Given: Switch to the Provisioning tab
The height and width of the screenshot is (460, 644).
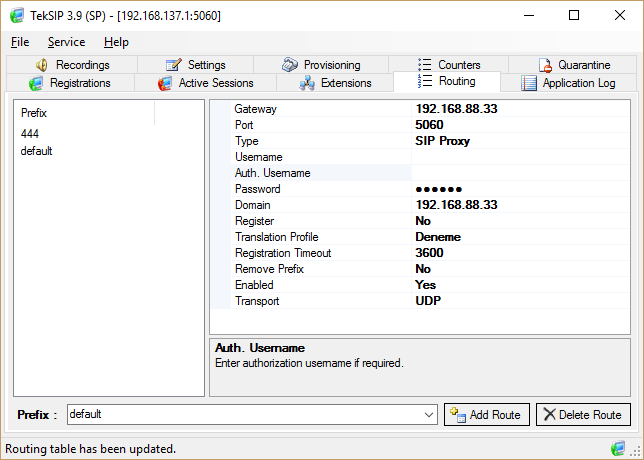Looking at the screenshot, I should coord(321,64).
